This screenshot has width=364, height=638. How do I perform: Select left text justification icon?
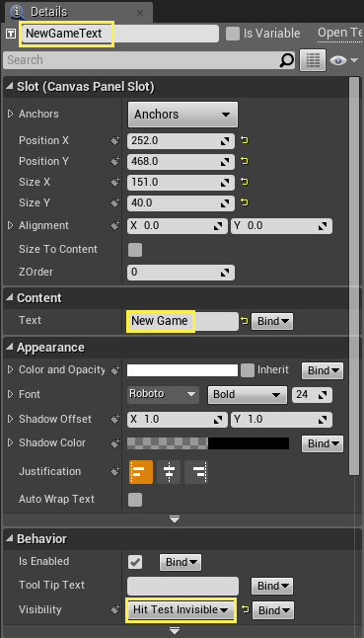[x=141, y=472]
